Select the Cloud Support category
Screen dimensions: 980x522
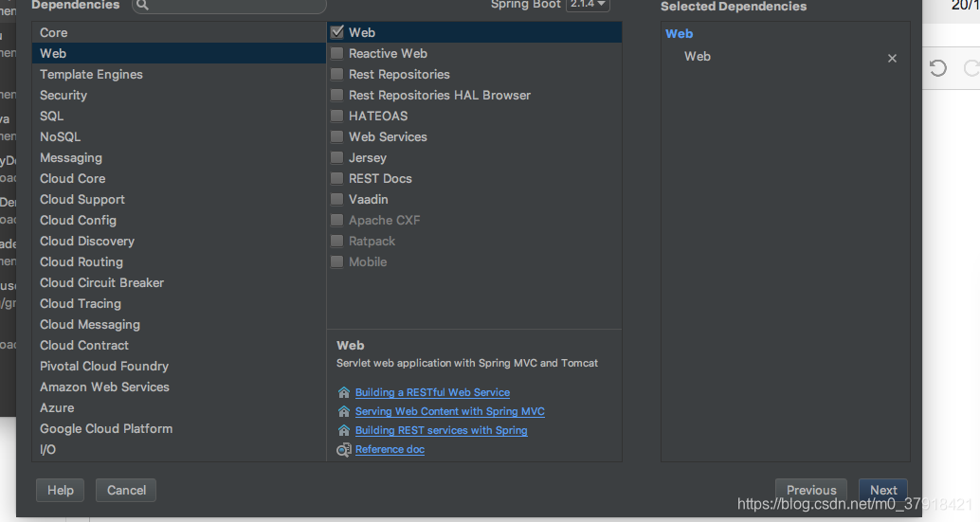(x=179, y=199)
